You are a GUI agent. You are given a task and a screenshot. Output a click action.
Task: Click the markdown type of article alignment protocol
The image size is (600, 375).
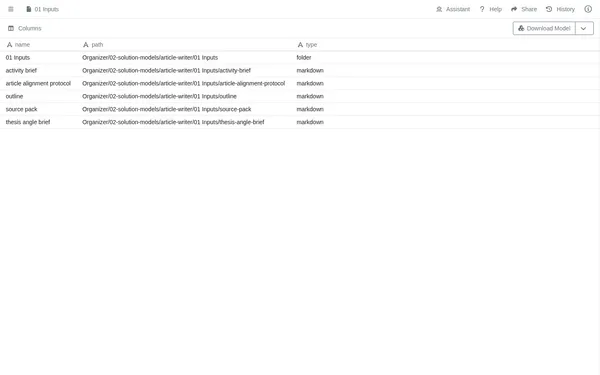tap(310, 84)
